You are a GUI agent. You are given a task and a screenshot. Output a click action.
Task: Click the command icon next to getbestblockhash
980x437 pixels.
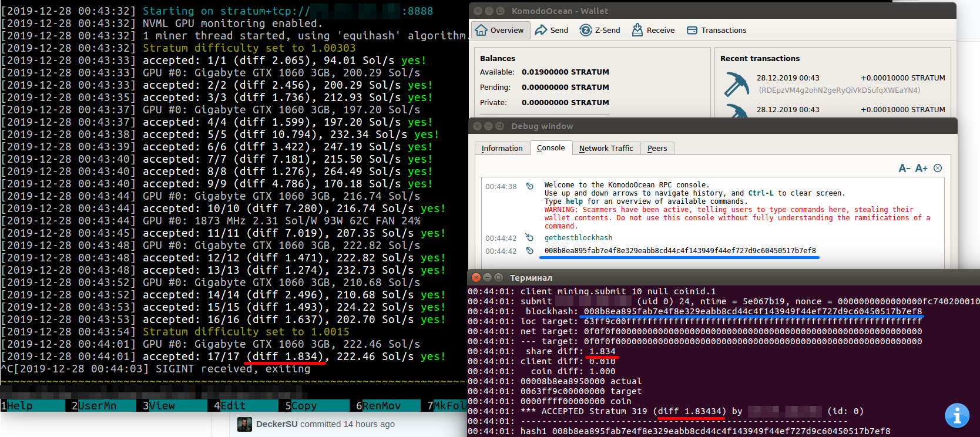pyautogui.click(x=529, y=238)
